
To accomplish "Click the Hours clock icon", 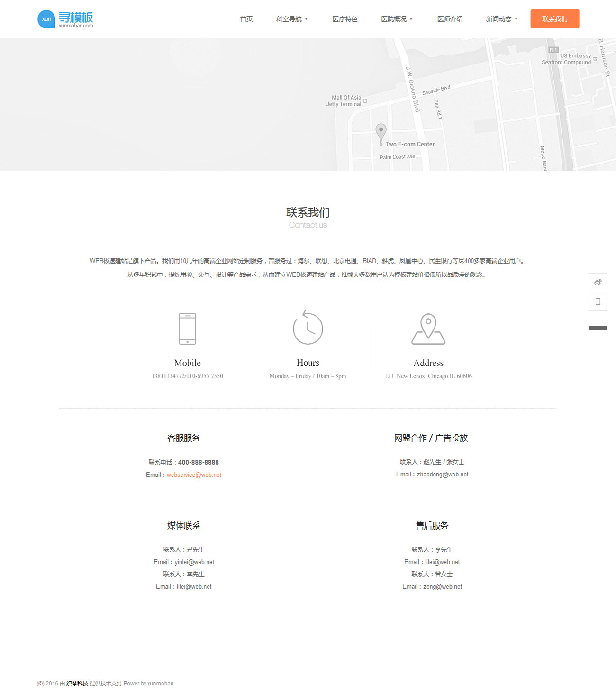I will pyautogui.click(x=308, y=328).
